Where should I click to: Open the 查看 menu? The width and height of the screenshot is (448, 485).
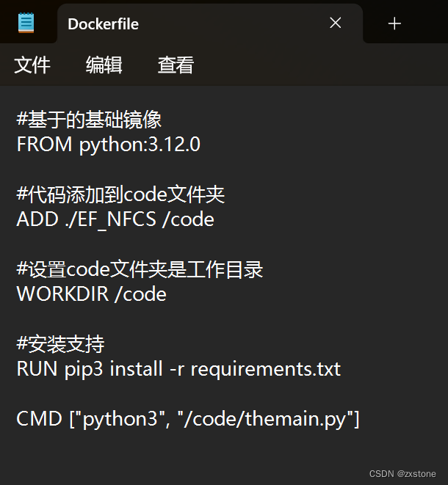point(176,65)
